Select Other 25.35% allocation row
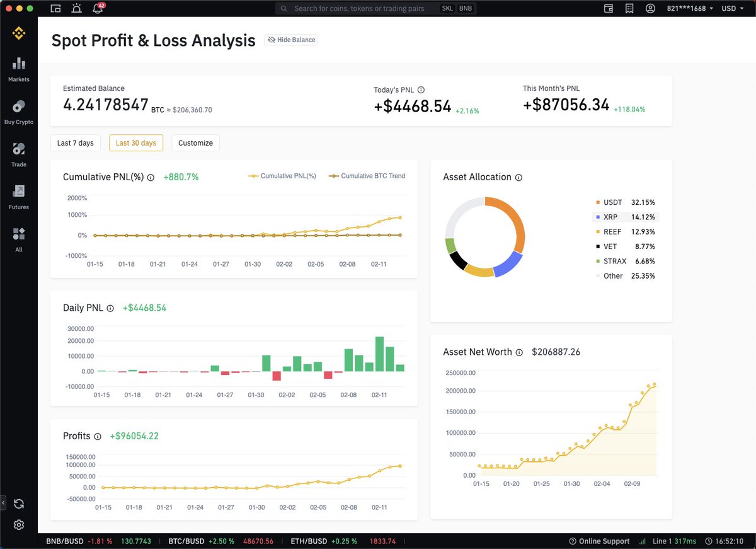Screen dimensions: 756x549 coord(625,276)
